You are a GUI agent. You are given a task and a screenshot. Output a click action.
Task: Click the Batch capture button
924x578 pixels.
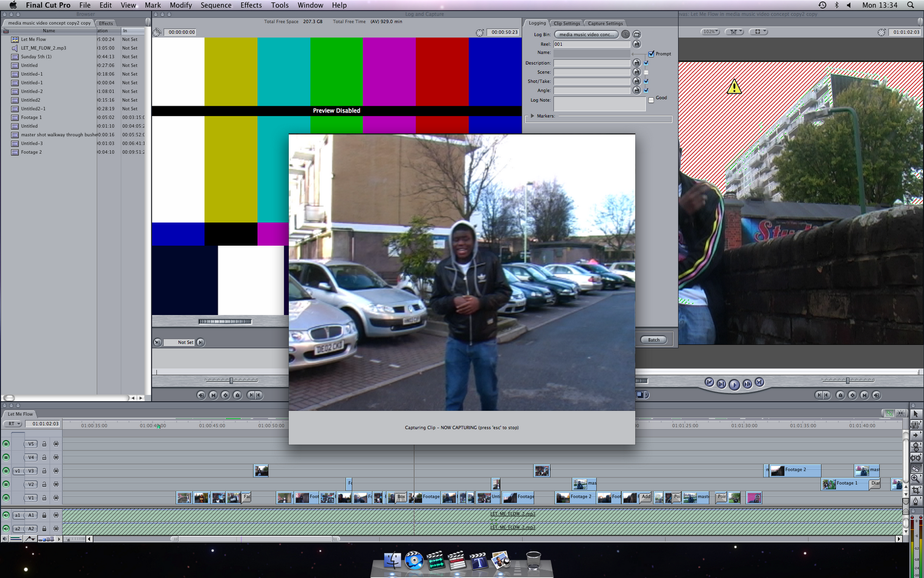[654, 340]
